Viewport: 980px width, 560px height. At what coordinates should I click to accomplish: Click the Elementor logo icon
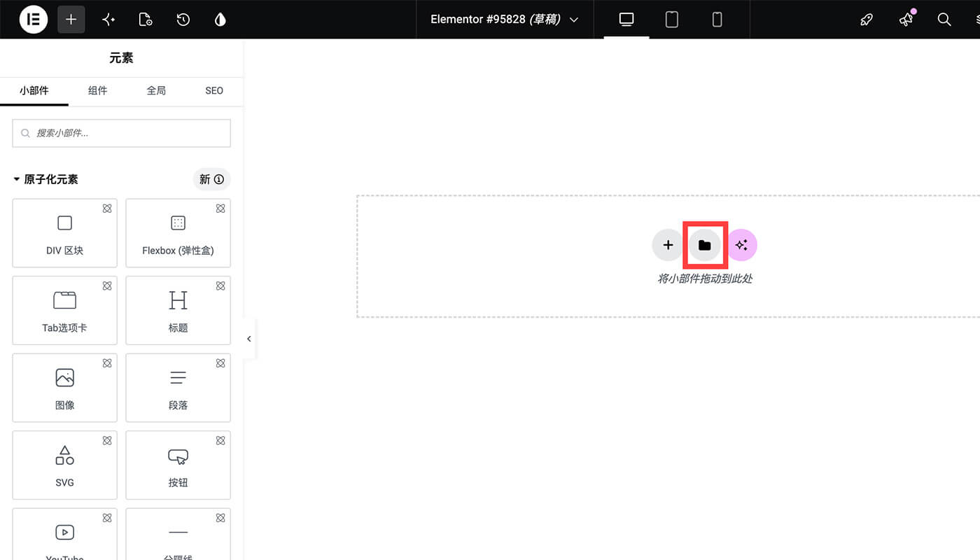pyautogui.click(x=34, y=20)
